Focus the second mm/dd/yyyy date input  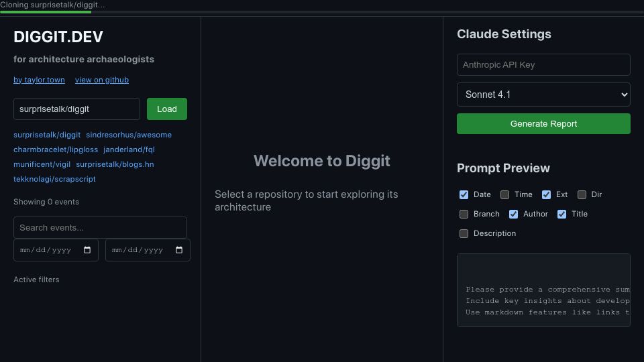coord(148,250)
